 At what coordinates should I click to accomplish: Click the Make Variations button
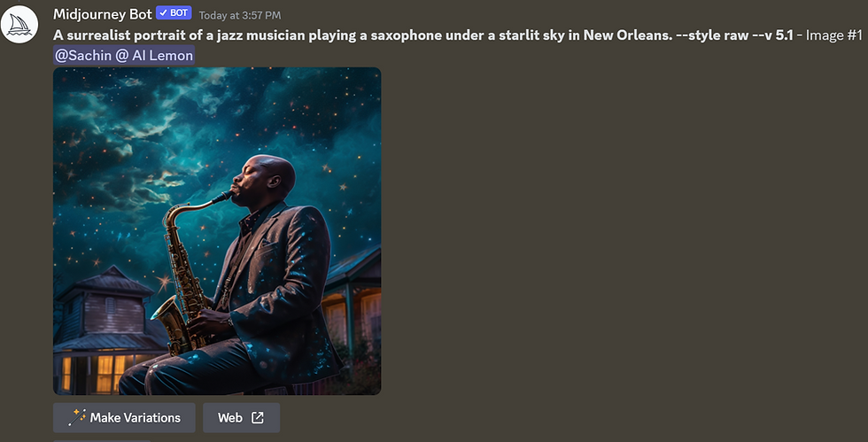point(124,417)
